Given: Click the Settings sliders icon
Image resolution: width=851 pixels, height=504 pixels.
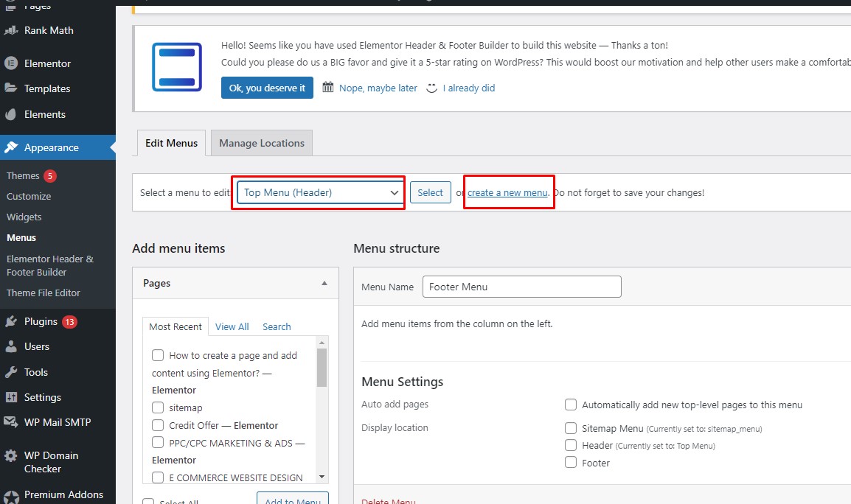Looking at the screenshot, I should point(11,397).
